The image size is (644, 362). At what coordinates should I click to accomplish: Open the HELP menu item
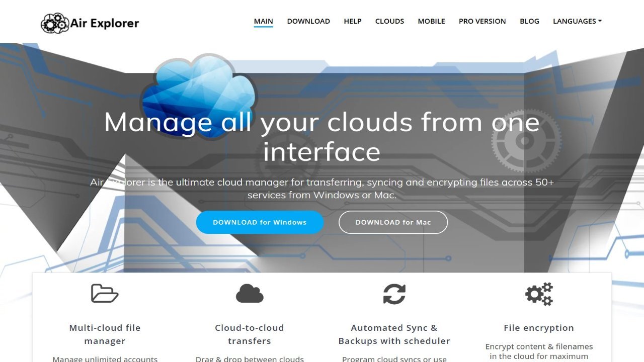353,21
